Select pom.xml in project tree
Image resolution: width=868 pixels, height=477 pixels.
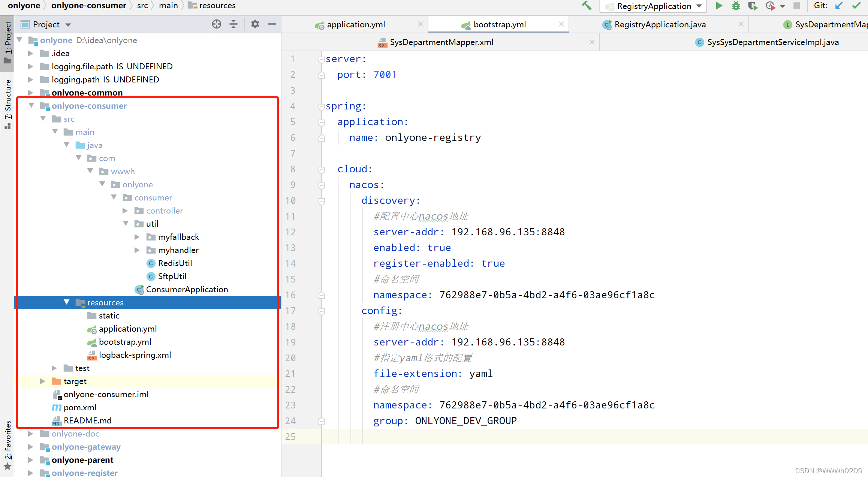point(80,407)
